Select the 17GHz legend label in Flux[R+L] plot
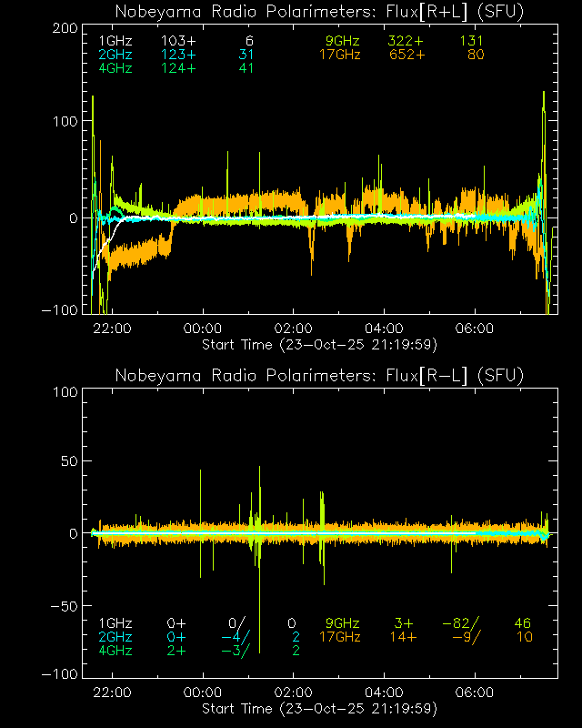 pos(340,55)
